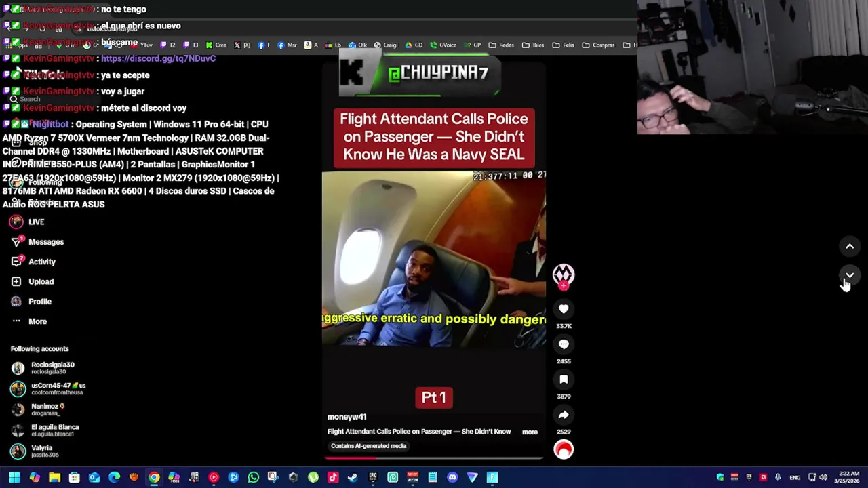This screenshot has width=868, height=488.
Task: Go to previous video with up chevron
Action: click(850, 247)
